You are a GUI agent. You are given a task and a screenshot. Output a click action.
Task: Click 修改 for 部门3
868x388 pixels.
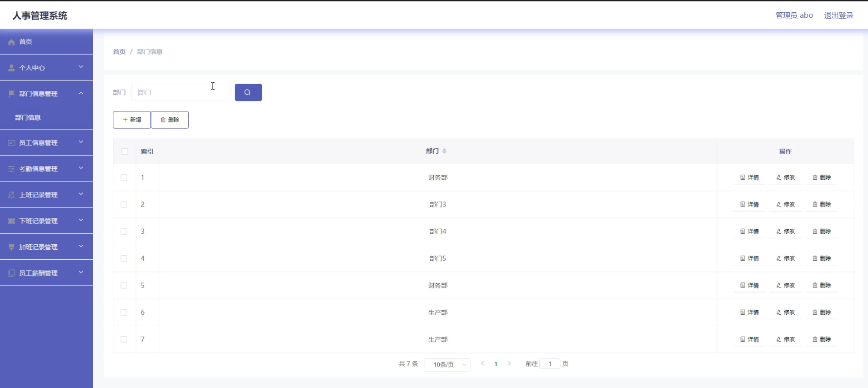(785, 204)
